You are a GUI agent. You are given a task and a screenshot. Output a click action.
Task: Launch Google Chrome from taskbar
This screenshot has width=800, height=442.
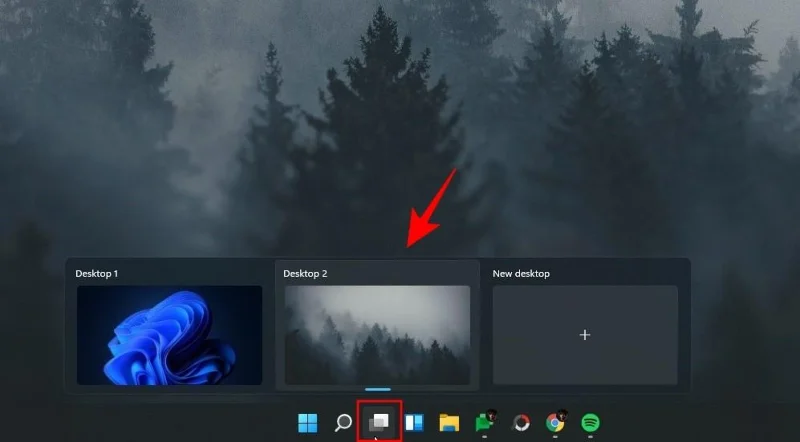pyautogui.click(x=555, y=423)
